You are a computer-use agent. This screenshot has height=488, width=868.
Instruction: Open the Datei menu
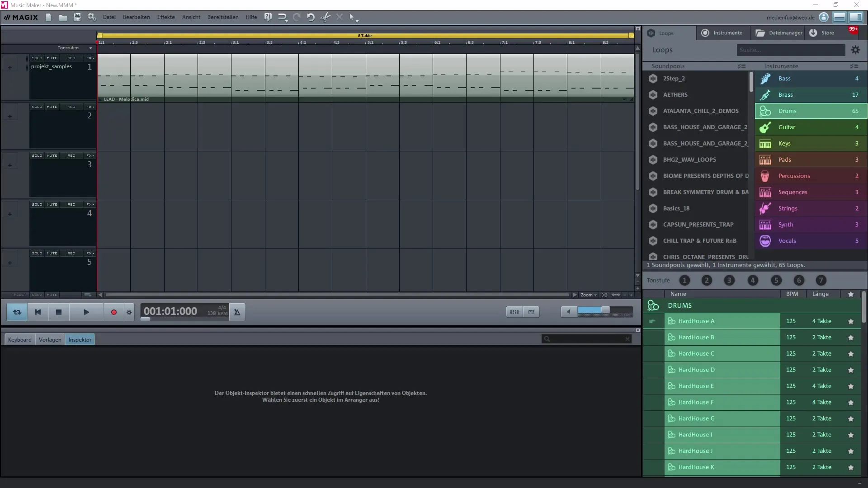pyautogui.click(x=109, y=17)
